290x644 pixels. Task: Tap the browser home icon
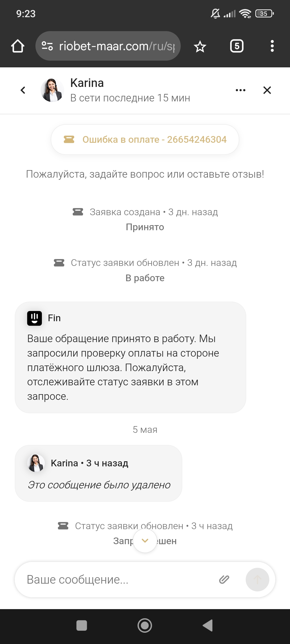point(18,46)
